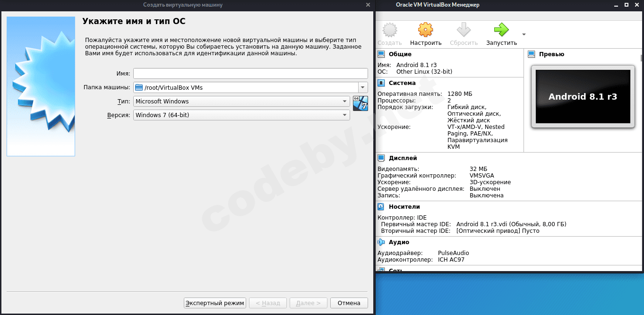Click the Windows 7 64-bit OS icon

coord(360,103)
